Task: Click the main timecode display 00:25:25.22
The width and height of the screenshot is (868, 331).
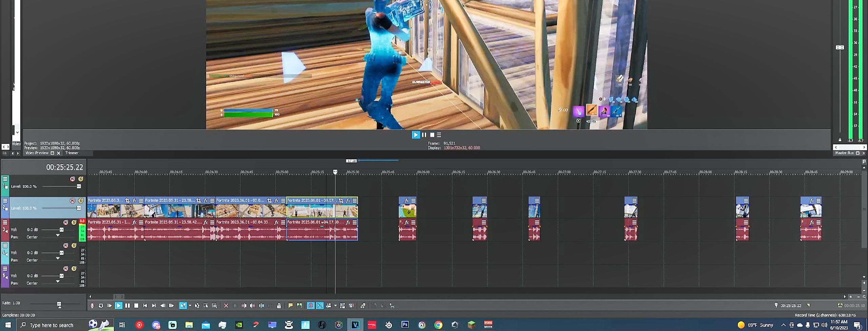Action: pyautogui.click(x=64, y=167)
